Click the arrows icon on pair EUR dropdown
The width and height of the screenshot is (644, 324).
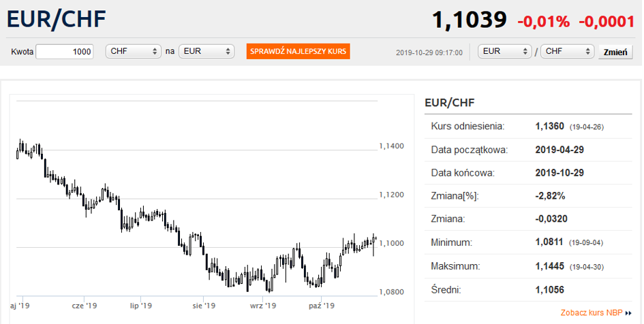coord(525,52)
